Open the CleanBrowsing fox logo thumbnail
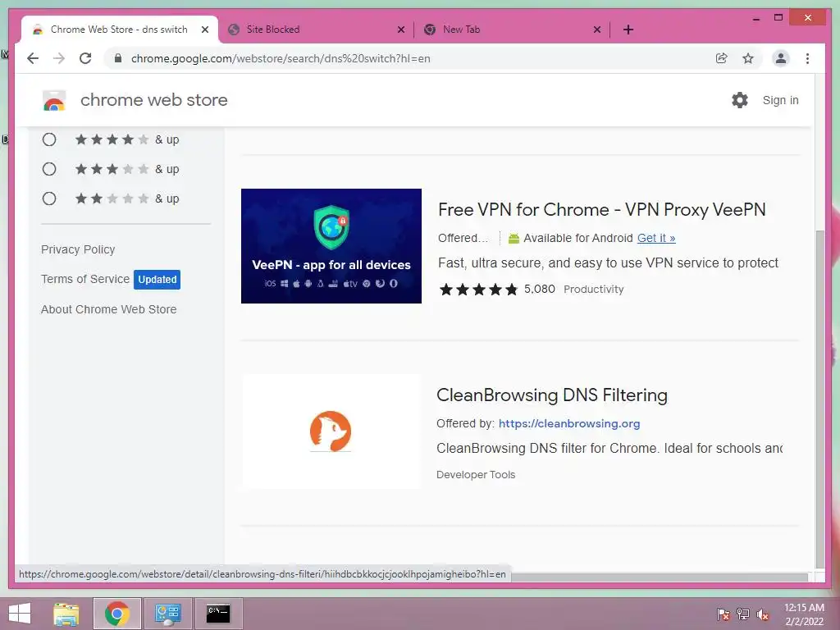The image size is (840, 630). [x=331, y=431]
